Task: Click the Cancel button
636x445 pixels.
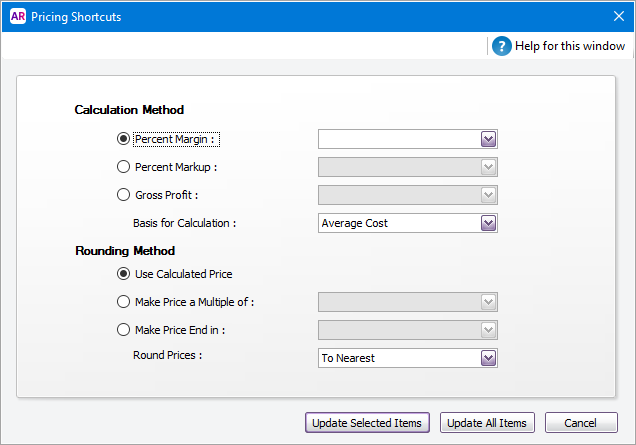Action: (x=580, y=423)
